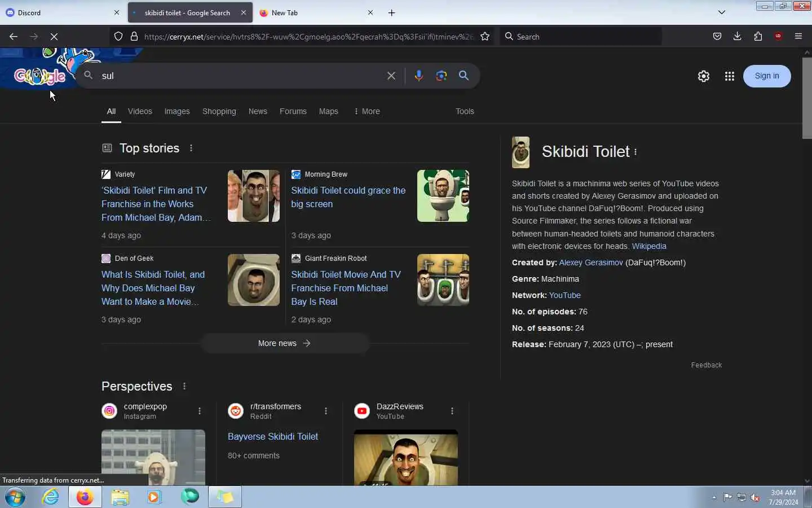Click the More news button

(285, 343)
